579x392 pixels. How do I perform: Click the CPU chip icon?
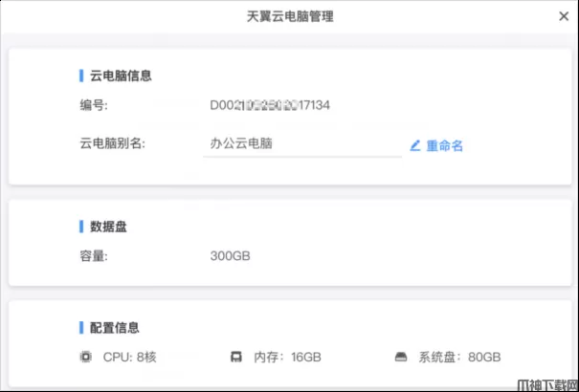point(86,357)
